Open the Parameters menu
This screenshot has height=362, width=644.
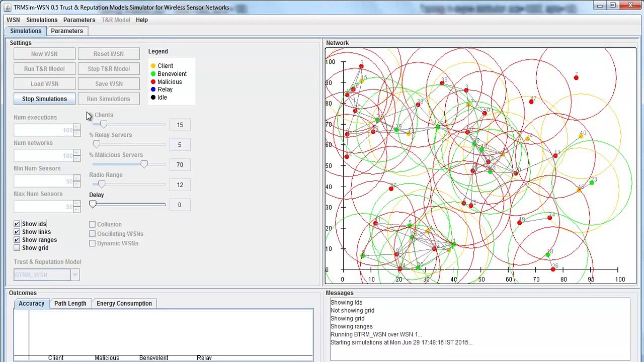click(79, 20)
